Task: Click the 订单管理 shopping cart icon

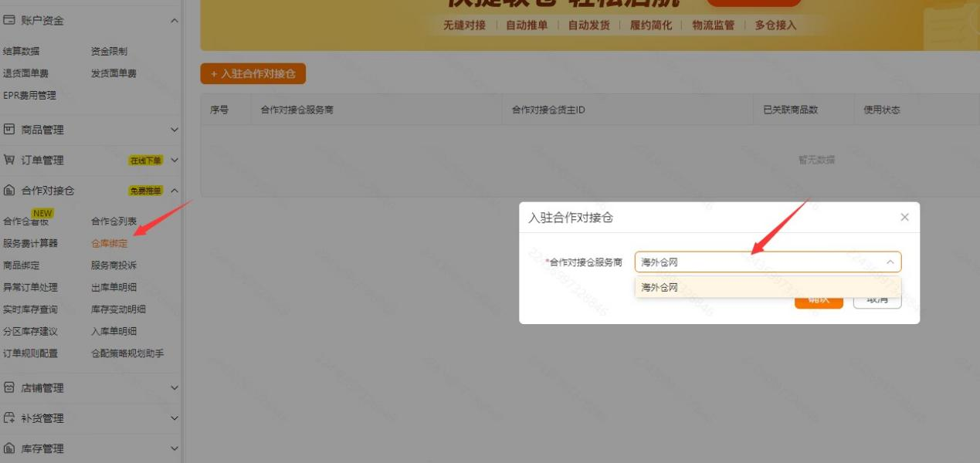Action: [x=8, y=161]
